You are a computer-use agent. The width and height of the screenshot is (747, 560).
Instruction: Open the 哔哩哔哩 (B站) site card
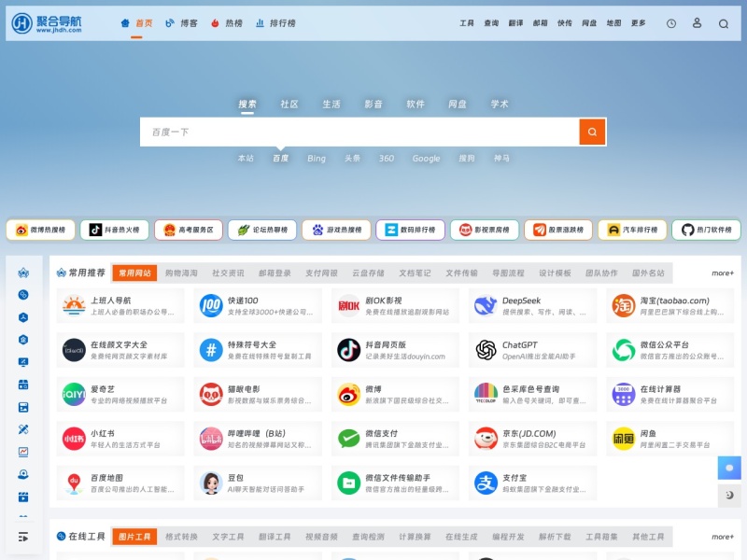click(x=258, y=439)
